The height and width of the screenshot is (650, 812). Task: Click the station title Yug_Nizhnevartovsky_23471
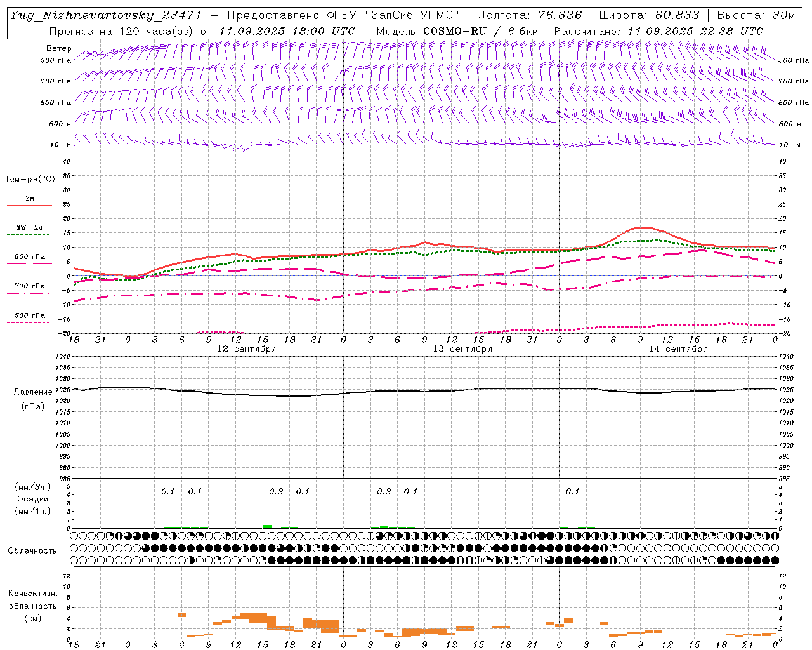[x=106, y=15]
